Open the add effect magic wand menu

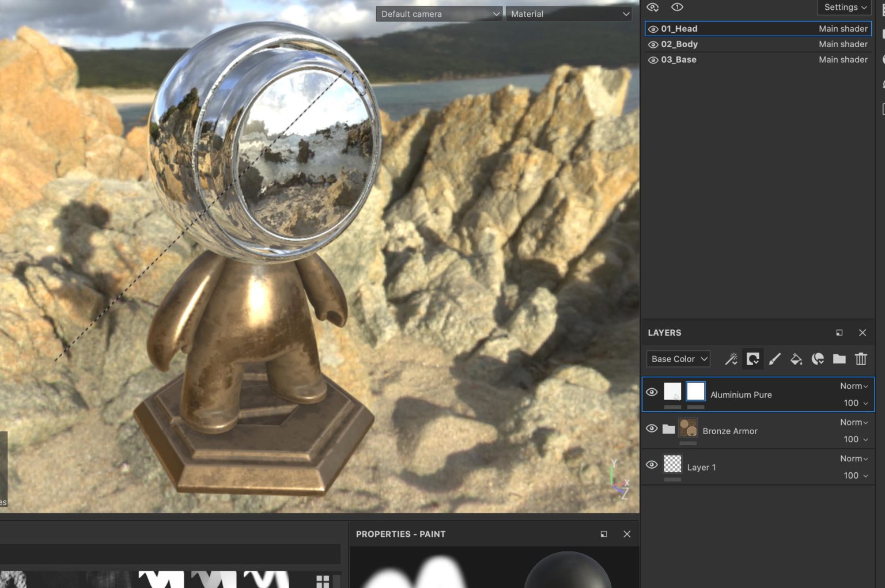pyautogui.click(x=731, y=359)
